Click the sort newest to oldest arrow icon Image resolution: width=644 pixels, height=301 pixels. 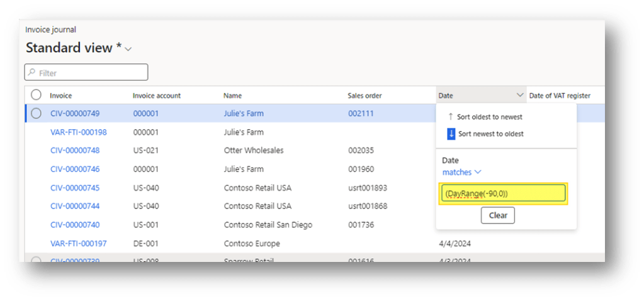[x=451, y=133]
